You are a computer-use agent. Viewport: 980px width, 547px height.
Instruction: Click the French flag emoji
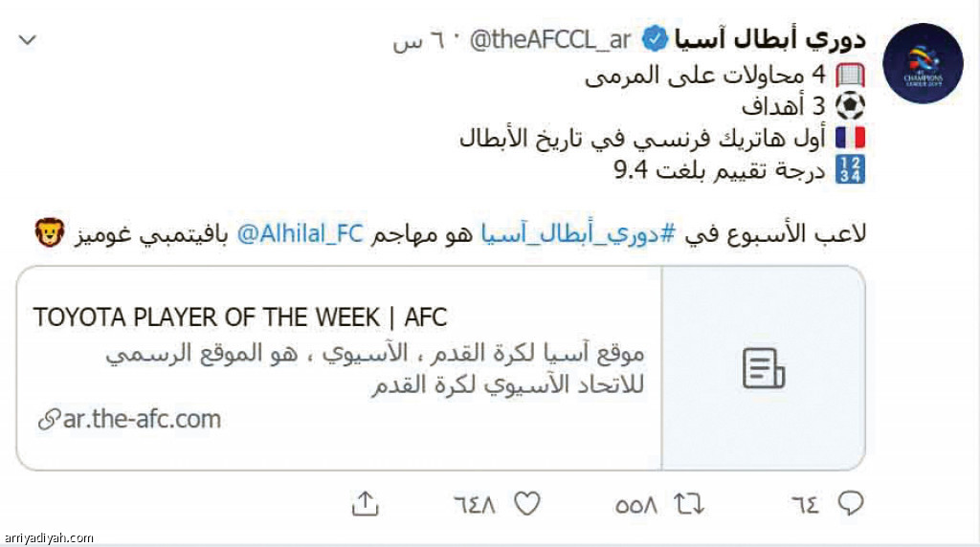tap(850, 138)
